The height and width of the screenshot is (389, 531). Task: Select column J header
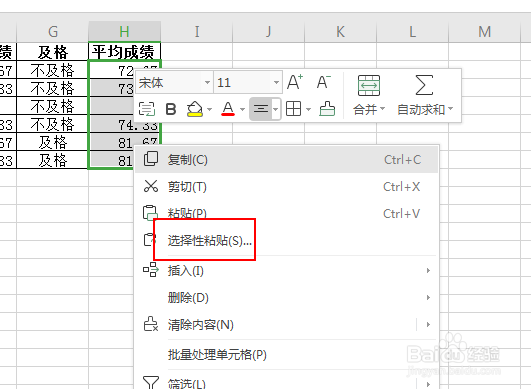tap(269, 32)
